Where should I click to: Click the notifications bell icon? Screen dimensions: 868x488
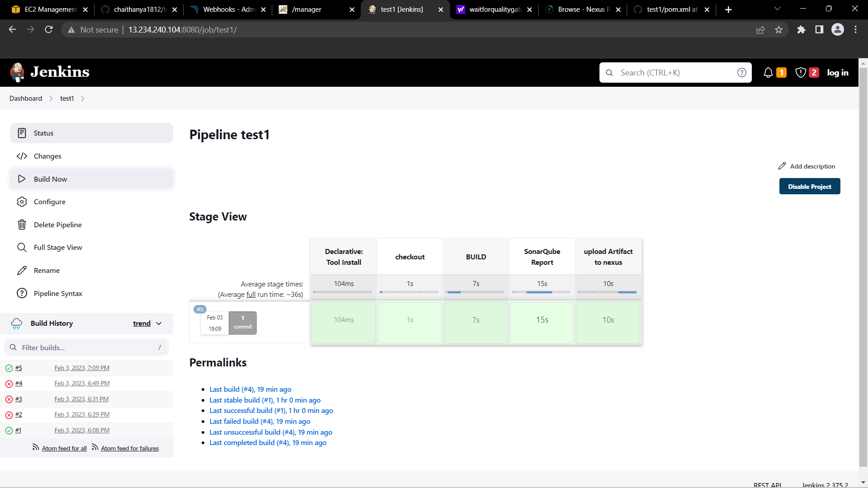(x=768, y=73)
